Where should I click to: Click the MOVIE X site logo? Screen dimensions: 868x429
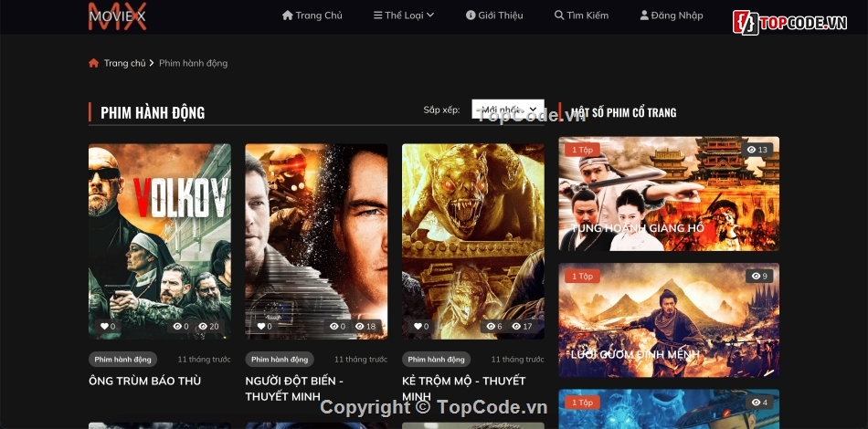[x=117, y=16]
